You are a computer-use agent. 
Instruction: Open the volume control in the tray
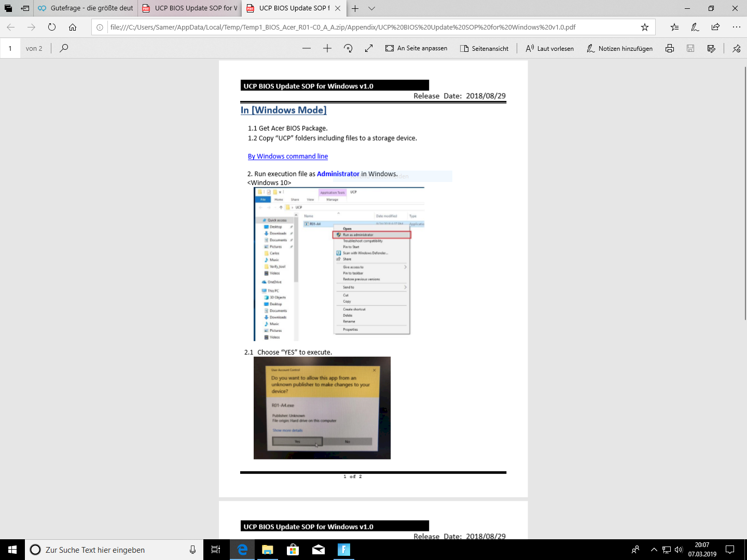point(679,550)
